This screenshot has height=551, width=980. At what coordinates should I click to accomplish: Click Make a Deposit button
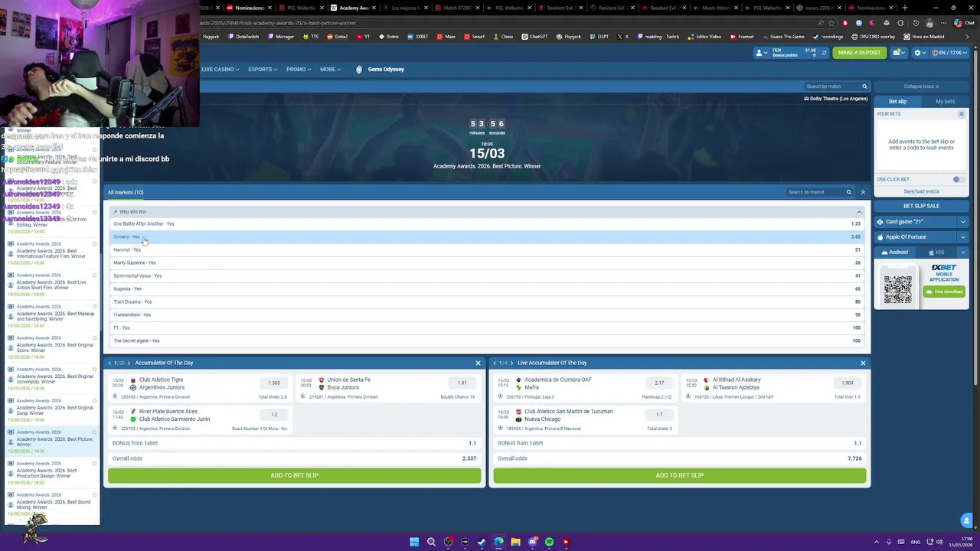859,53
